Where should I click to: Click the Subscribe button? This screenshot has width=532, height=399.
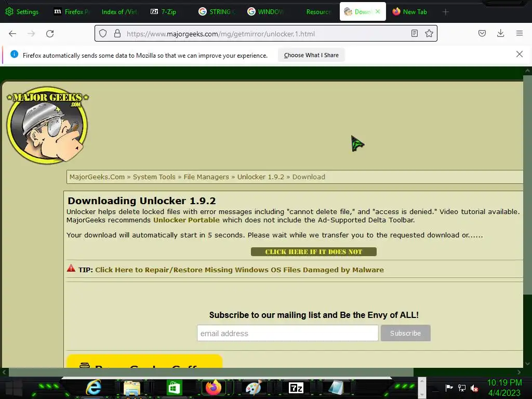coord(405,333)
